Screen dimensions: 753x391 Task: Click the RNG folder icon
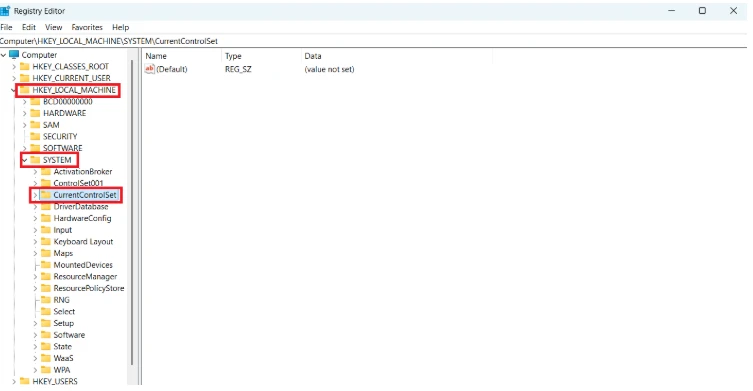46,300
